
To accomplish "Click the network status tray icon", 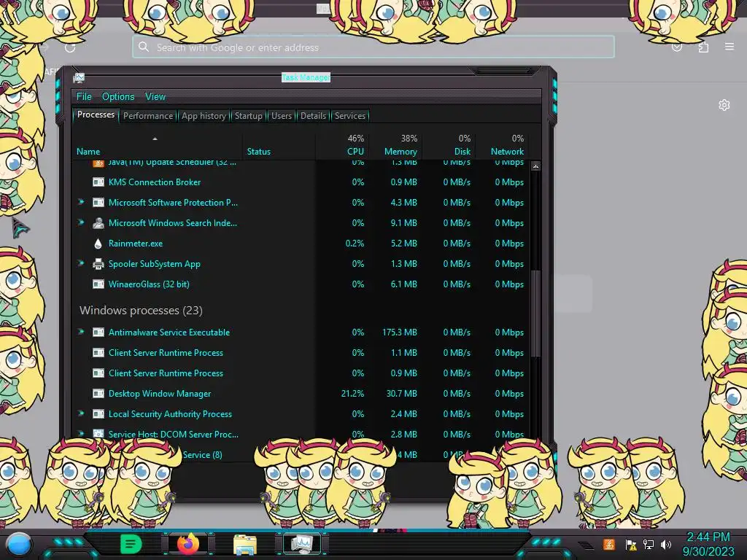I will 649,545.
